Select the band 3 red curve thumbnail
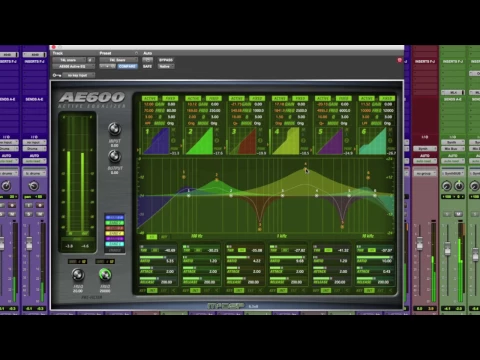The height and width of the screenshot is (360, 480). coord(243,141)
